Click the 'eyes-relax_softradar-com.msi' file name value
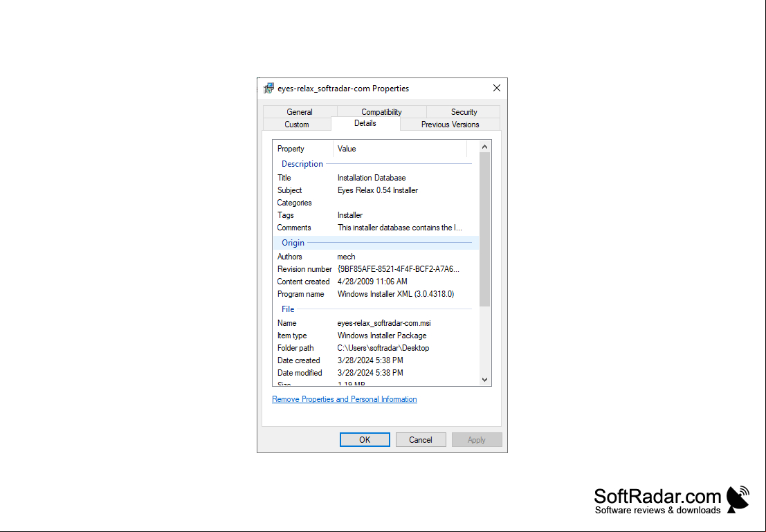 (x=384, y=323)
